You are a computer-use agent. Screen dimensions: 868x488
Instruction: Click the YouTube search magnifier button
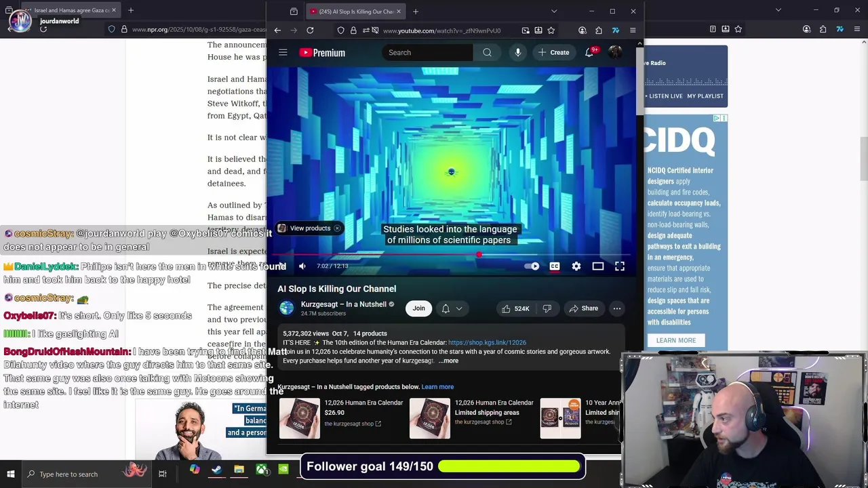[487, 52]
